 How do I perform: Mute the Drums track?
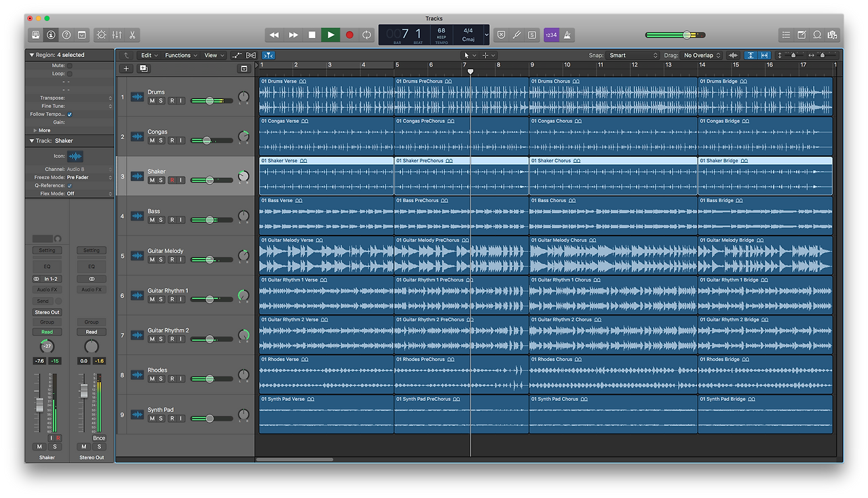152,100
